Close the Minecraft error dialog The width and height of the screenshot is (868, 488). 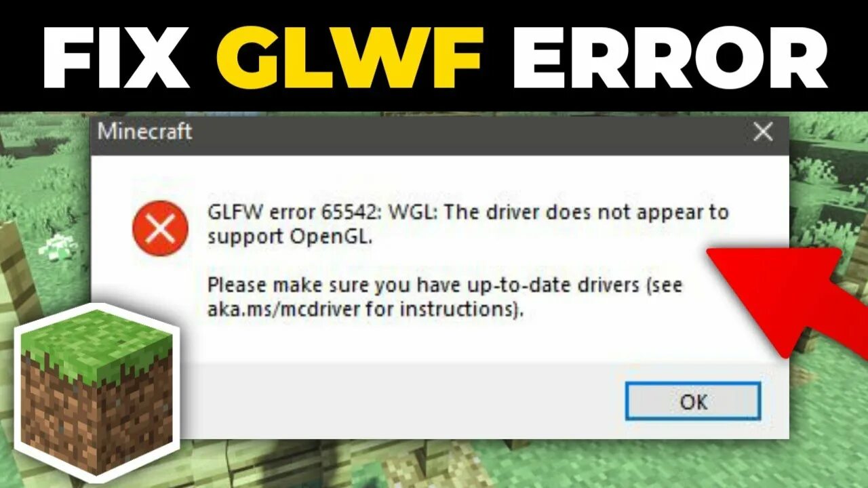(x=763, y=132)
